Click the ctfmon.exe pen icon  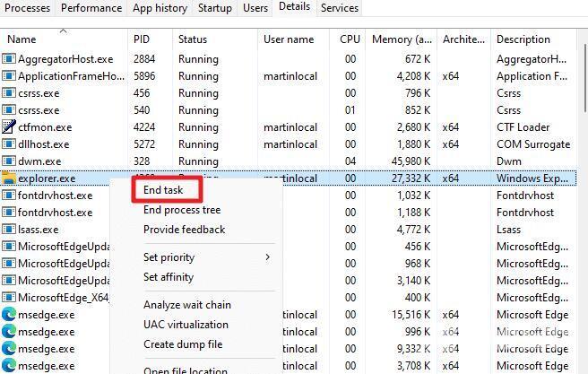click(8, 127)
